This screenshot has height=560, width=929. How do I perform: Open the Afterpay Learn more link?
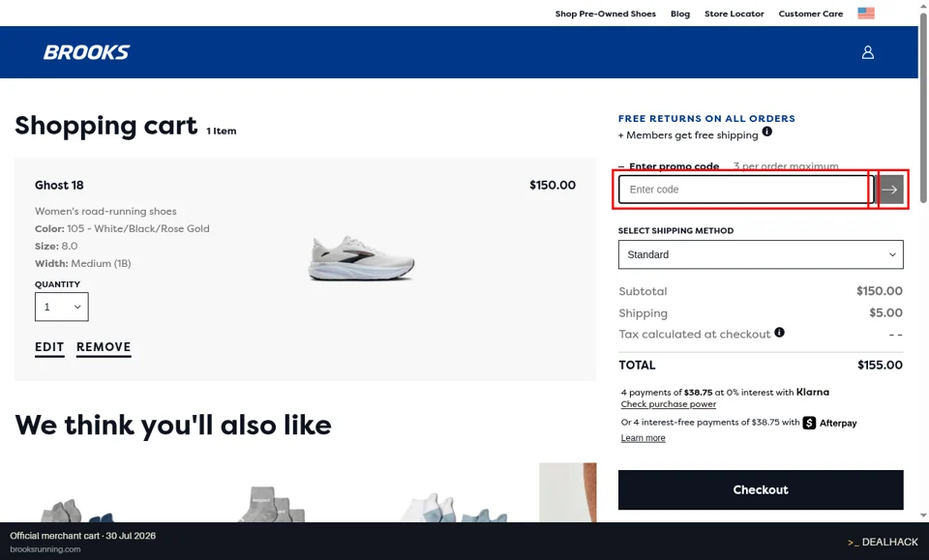pyautogui.click(x=643, y=438)
